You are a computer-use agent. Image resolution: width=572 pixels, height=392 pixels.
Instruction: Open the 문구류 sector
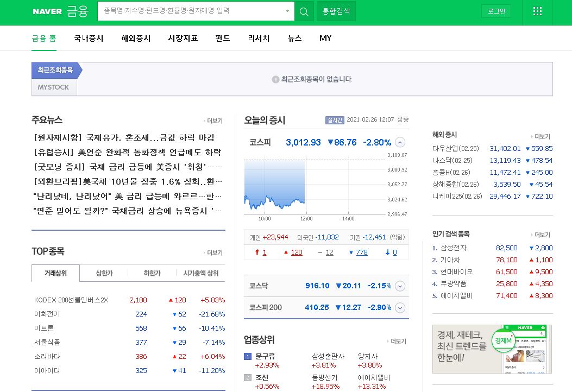(x=265, y=356)
